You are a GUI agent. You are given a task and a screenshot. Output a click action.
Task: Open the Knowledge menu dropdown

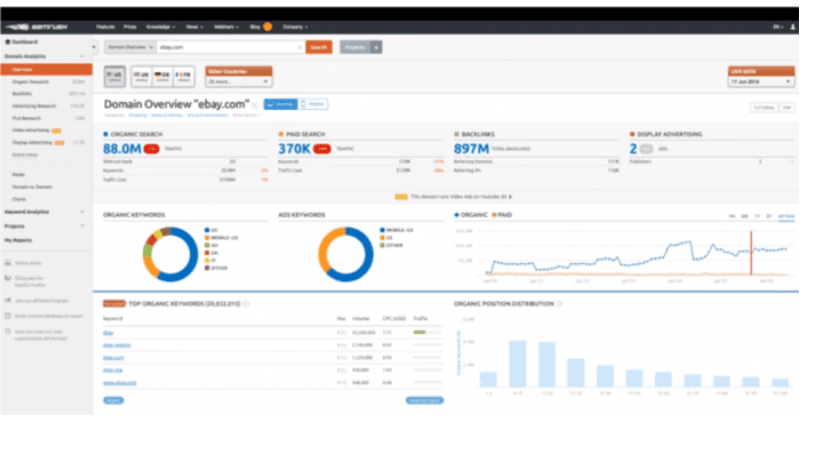pos(160,27)
